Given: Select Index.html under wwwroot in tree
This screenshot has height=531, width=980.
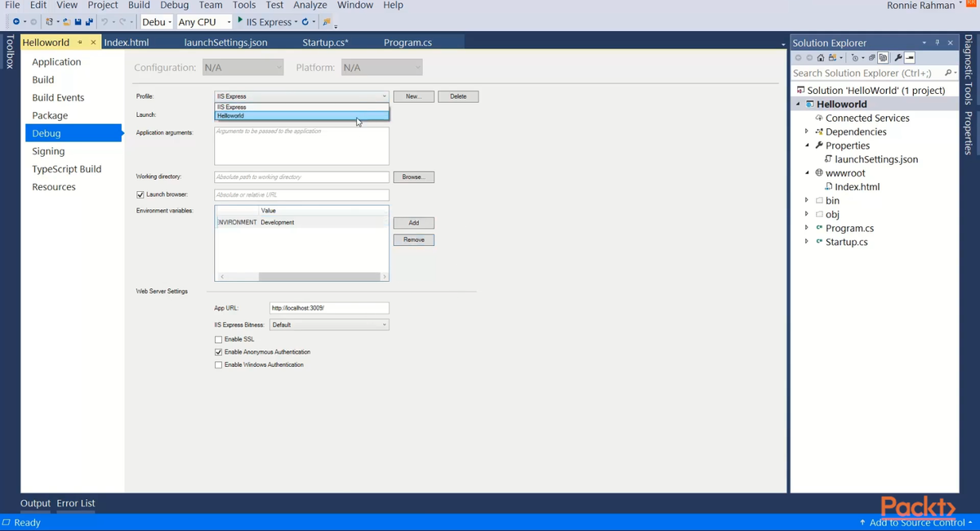Looking at the screenshot, I should tap(857, 186).
